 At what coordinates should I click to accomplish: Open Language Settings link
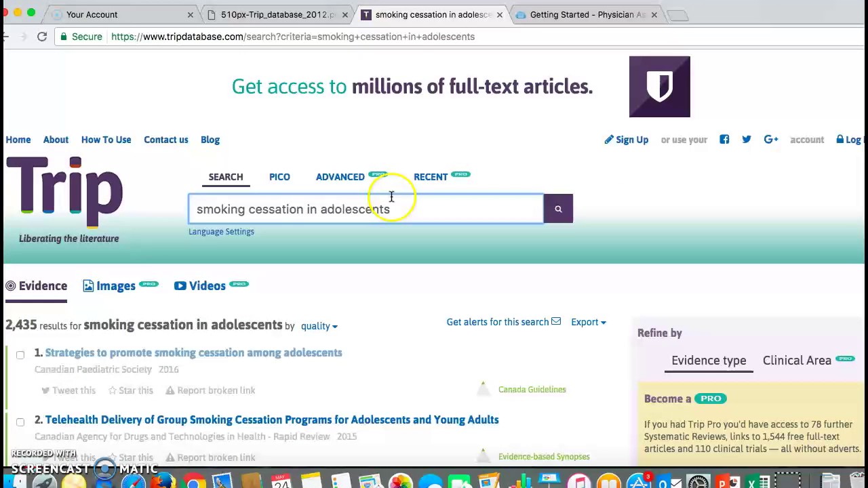[221, 232]
